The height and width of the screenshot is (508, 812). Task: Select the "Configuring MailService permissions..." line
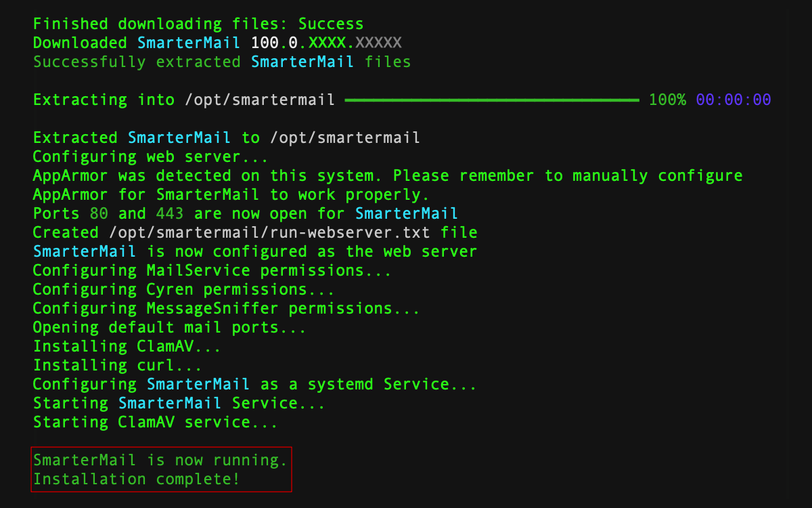click(x=212, y=271)
